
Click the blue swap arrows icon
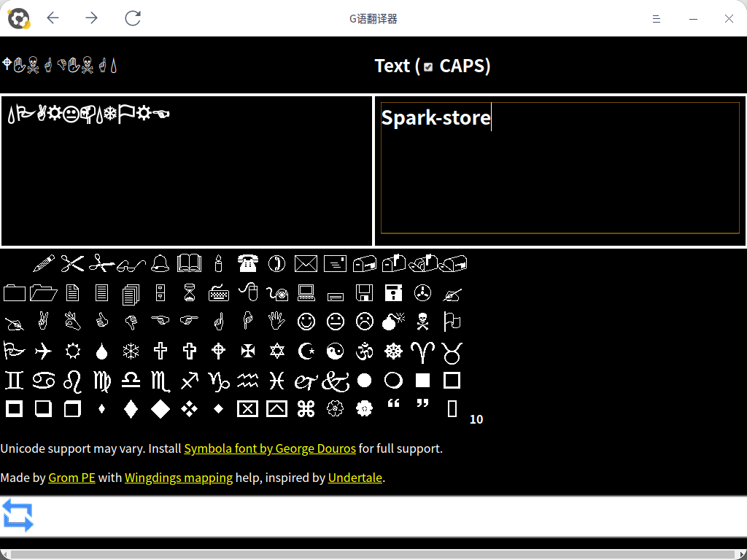click(18, 515)
